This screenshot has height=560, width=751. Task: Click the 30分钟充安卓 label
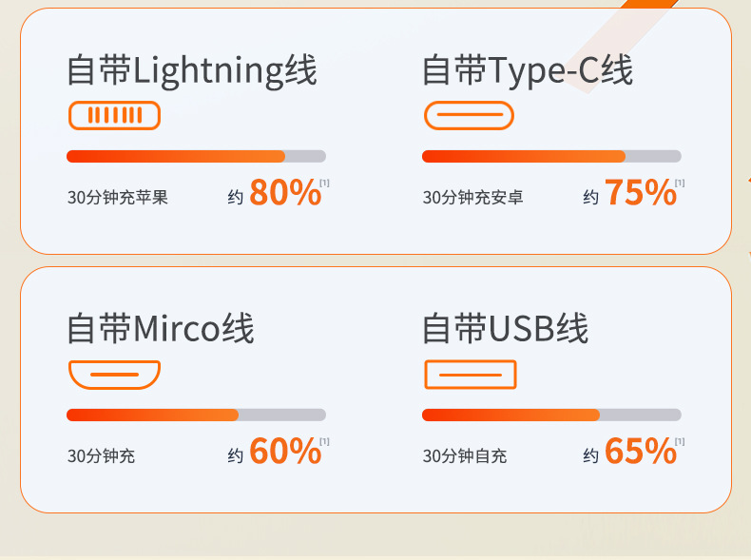point(472,198)
